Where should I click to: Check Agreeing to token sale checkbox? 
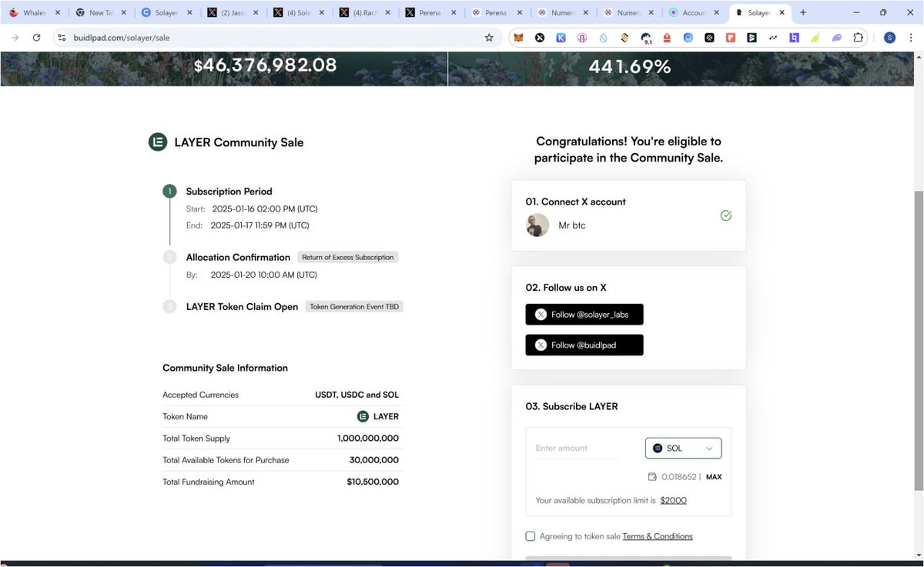pyautogui.click(x=531, y=536)
